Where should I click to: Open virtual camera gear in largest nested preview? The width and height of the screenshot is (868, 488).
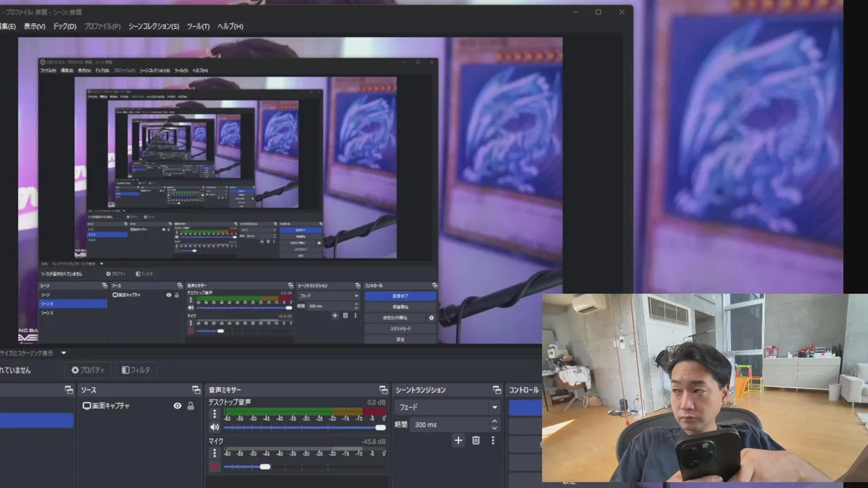(431, 318)
